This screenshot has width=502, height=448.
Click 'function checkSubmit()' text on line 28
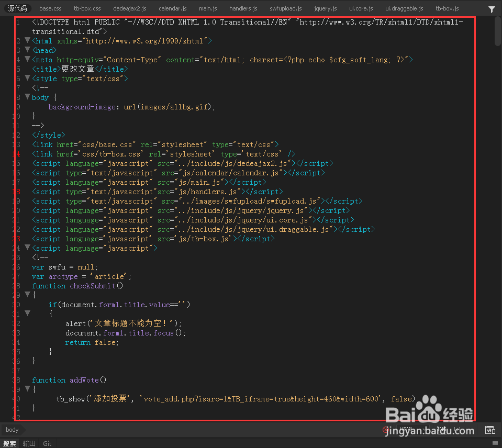point(77,286)
